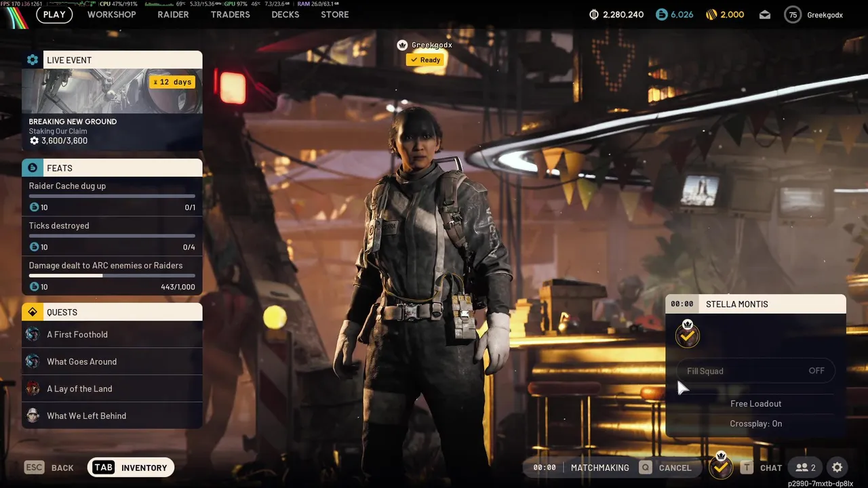Screen dimensions: 868x488
Task: Click Damage dealt progress bar
Action: click(112, 276)
